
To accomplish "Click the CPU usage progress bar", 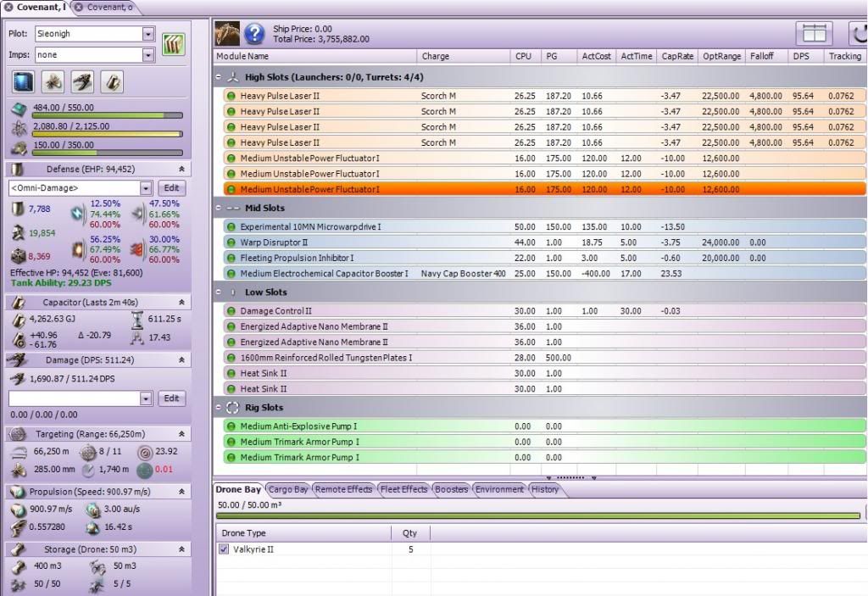I will [x=107, y=115].
